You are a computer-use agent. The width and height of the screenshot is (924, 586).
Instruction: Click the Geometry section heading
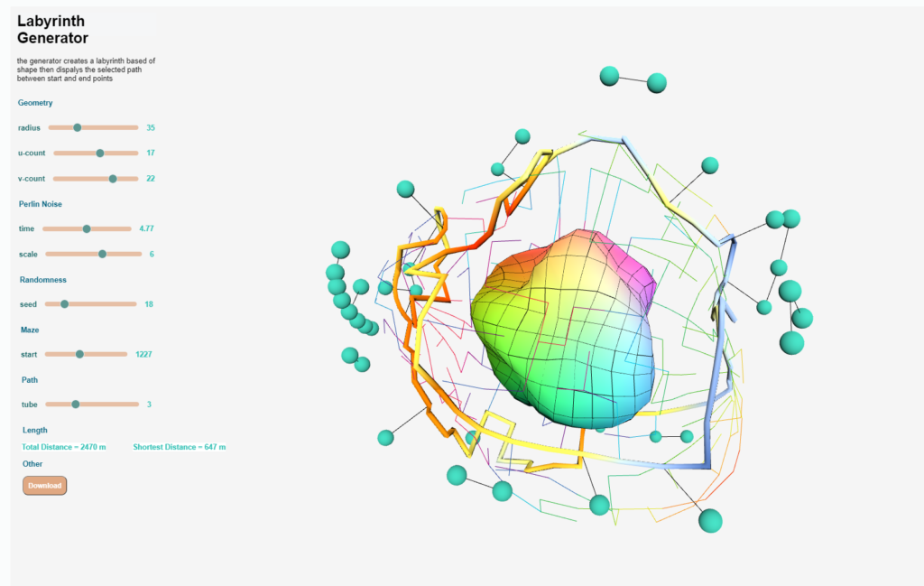click(35, 103)
